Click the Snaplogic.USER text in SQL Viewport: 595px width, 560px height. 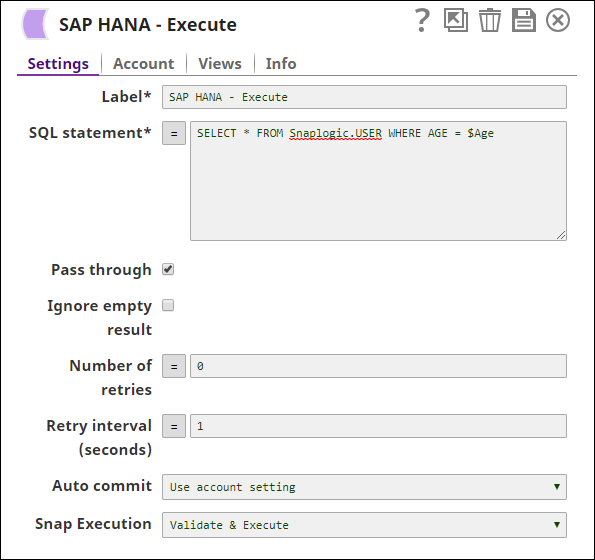click(335, 133)
